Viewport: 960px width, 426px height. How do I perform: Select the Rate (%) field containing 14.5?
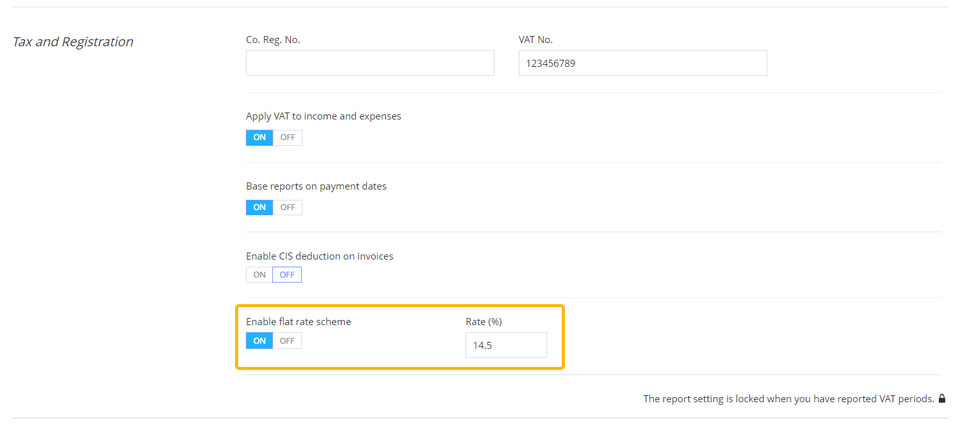506,345
